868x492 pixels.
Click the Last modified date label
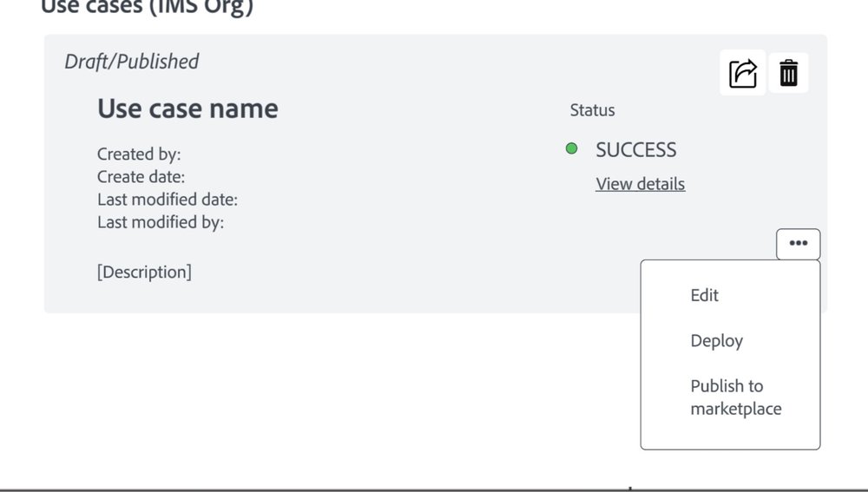tap(168, 200)
